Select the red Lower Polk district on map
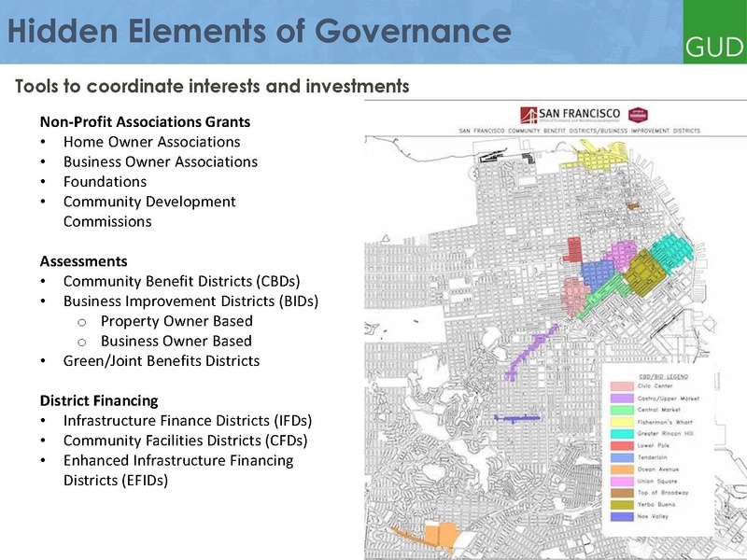This screenshot has width=747, height=560. (573, 249)
